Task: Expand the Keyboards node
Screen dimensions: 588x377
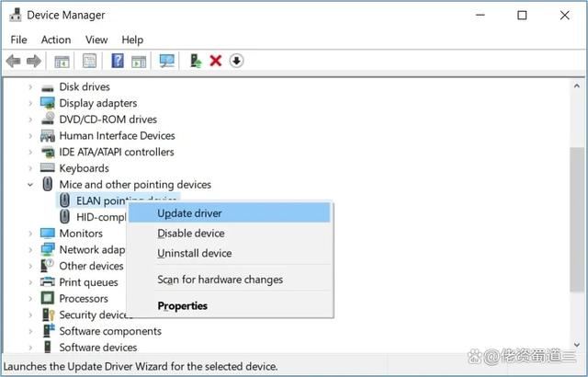Action: point(30,168)
